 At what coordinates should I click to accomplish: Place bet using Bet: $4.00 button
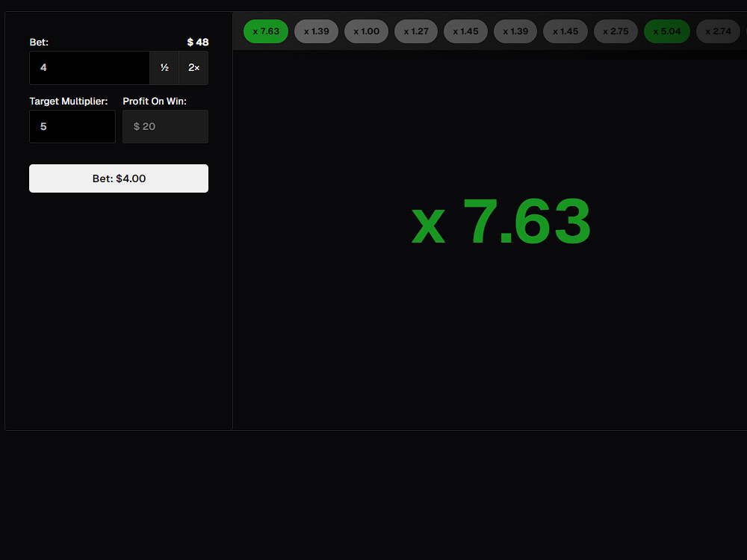(119, 178)
